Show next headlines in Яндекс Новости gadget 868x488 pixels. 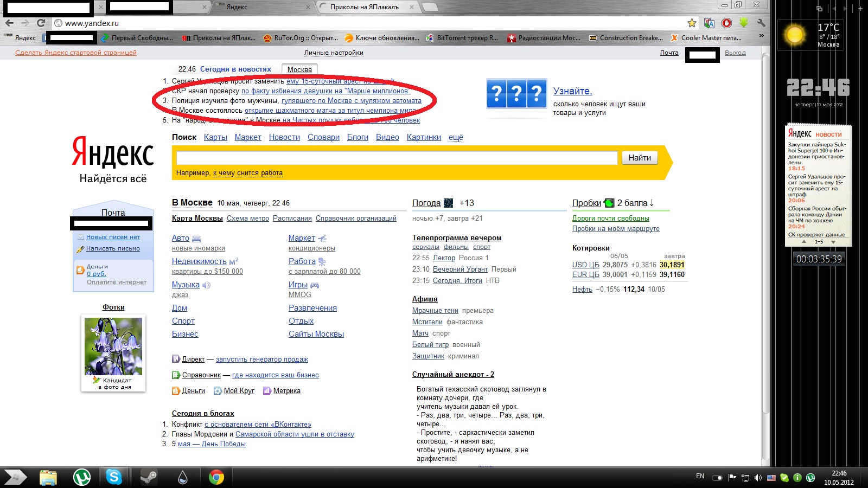coord(833,242)
